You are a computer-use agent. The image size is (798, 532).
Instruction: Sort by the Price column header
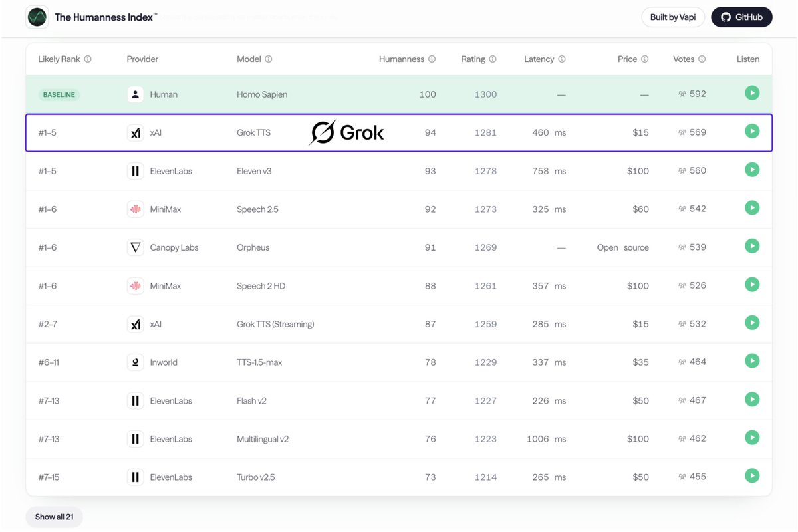627,59
